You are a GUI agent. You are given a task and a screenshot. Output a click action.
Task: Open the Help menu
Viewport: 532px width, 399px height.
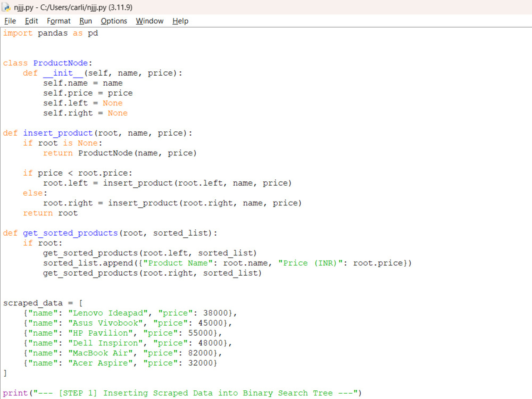coord(180,21)
